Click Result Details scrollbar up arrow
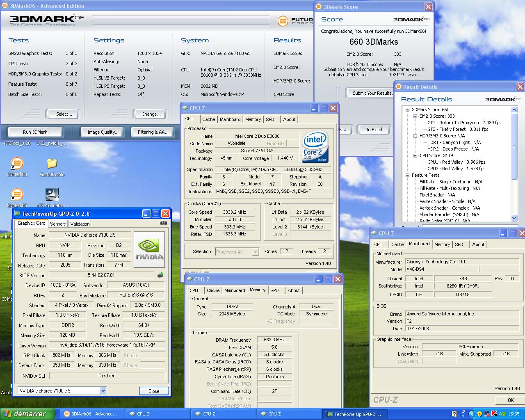The height and width of the screenshot is (420, 525). point(514,110)
